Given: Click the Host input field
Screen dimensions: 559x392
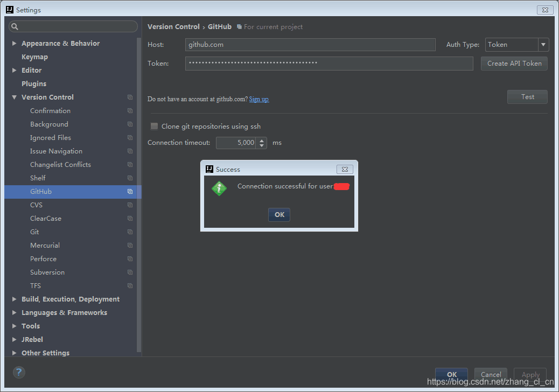Looking at the screenshot, I should click(x=310, y=45).
